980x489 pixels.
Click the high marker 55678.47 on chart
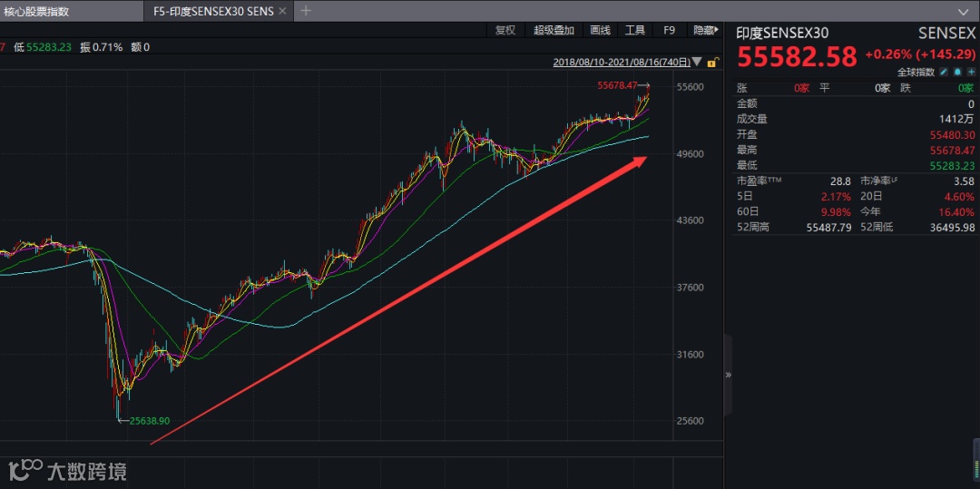617,85
